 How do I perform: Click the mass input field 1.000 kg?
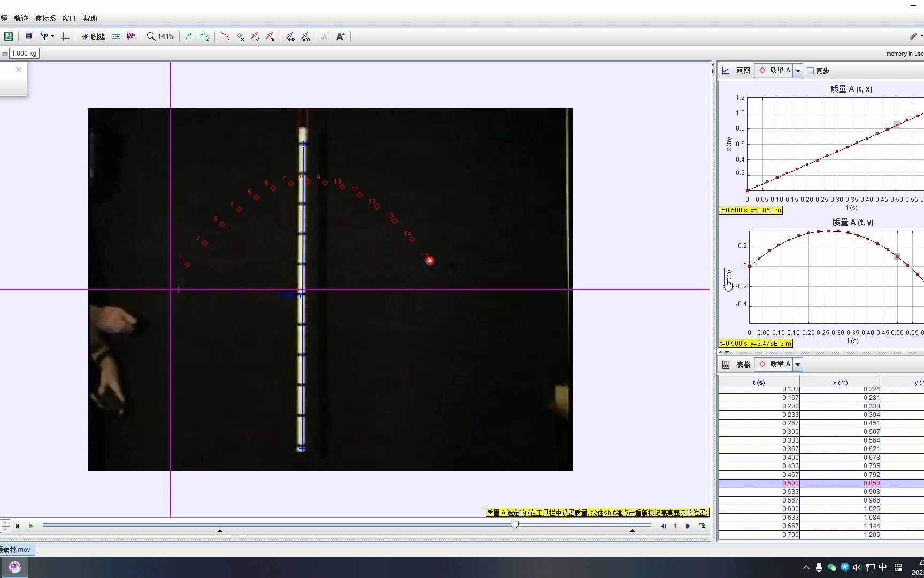24,54
